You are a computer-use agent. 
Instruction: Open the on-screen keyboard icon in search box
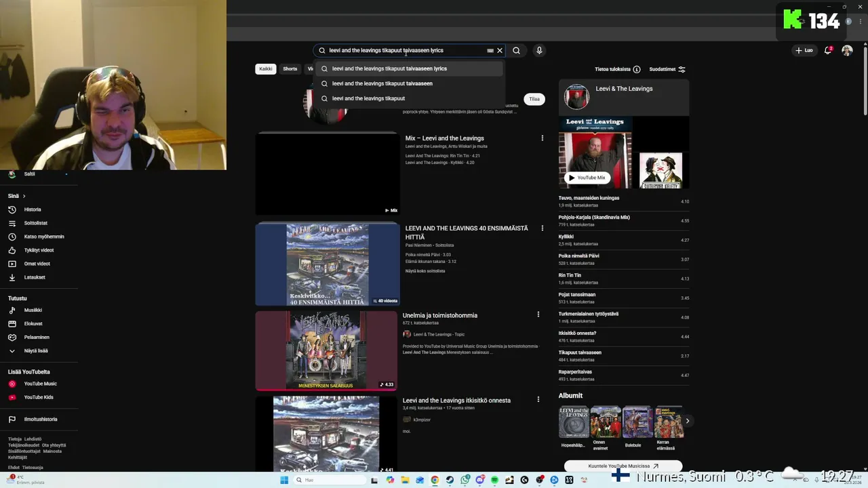coord(490,50)
